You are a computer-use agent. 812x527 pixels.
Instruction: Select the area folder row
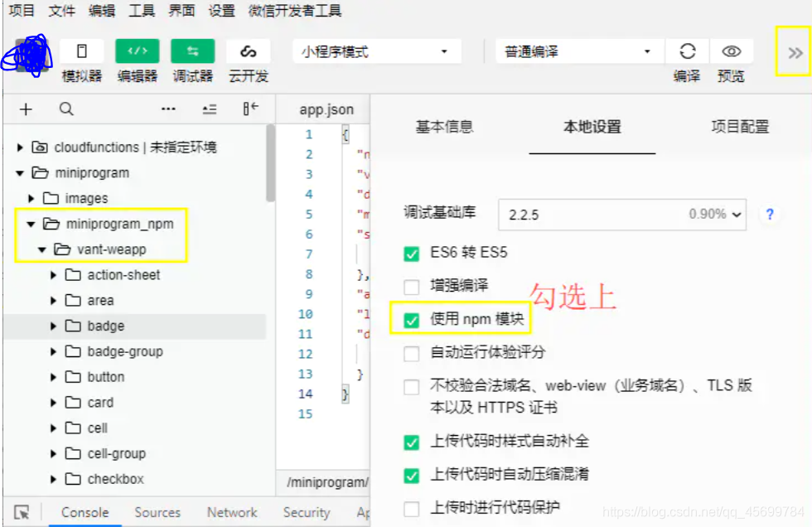134,300
